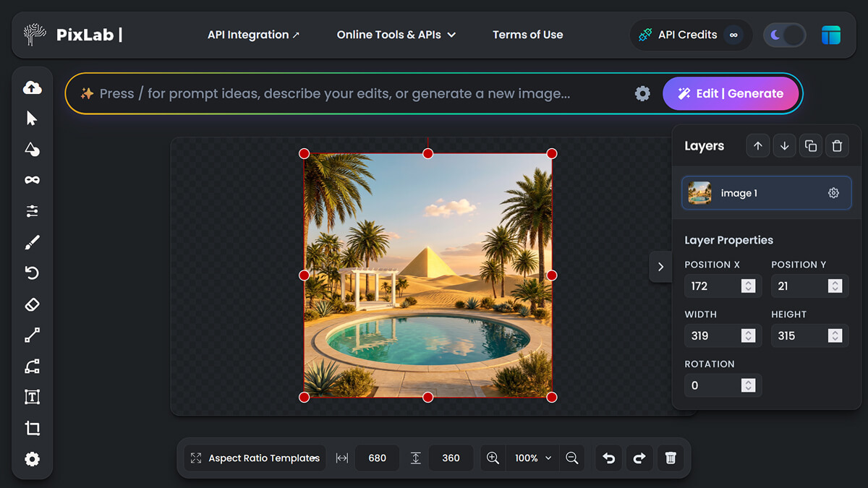Pick the arrow selection tool
Screen dimensions: 868x488
coord(32,118)
